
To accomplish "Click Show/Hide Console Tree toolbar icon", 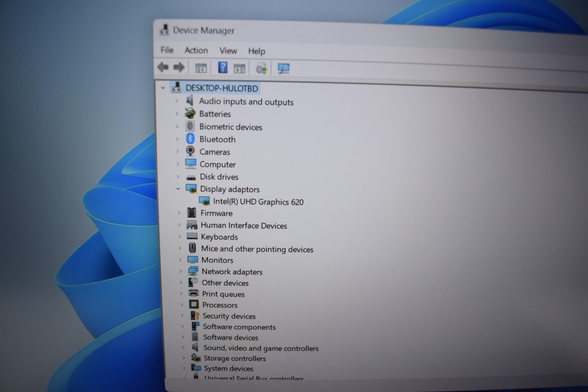I will 201,68.
